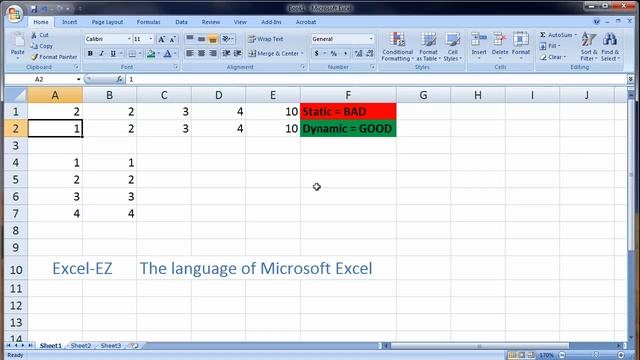The height and width of the screenshot is (360, 640).
Task: Click the Find & Select button
Action: 610,47
